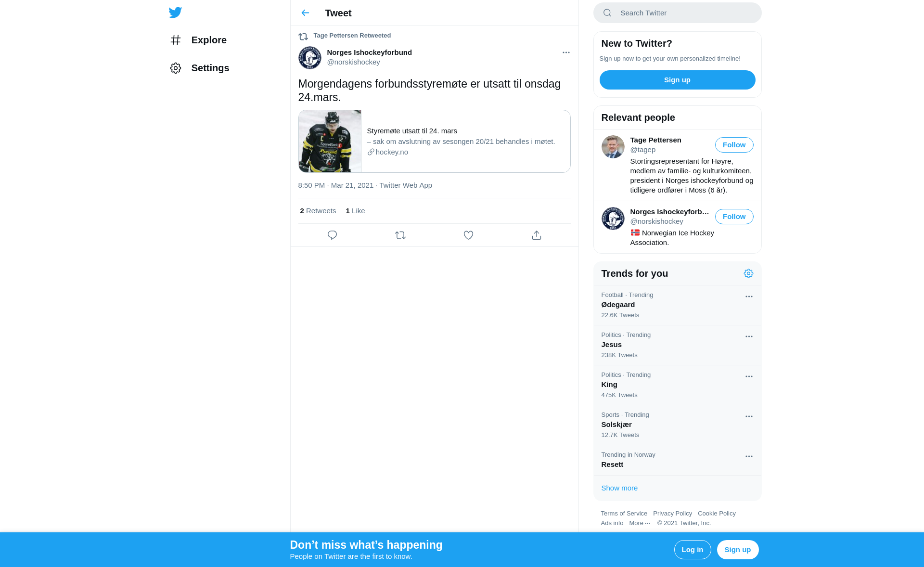
Task: Click the Norwegian flag emoji in the bio
Action: pyautogui.click(x=635, y=232)
